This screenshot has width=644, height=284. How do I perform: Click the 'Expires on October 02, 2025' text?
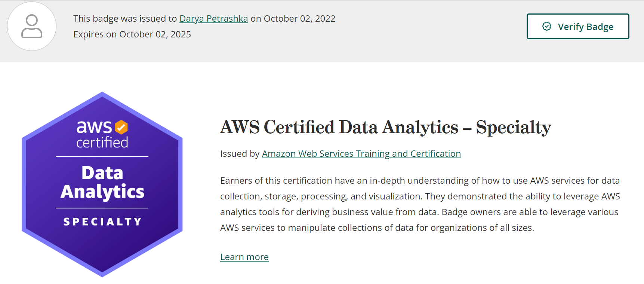click(x=132, y=34)
